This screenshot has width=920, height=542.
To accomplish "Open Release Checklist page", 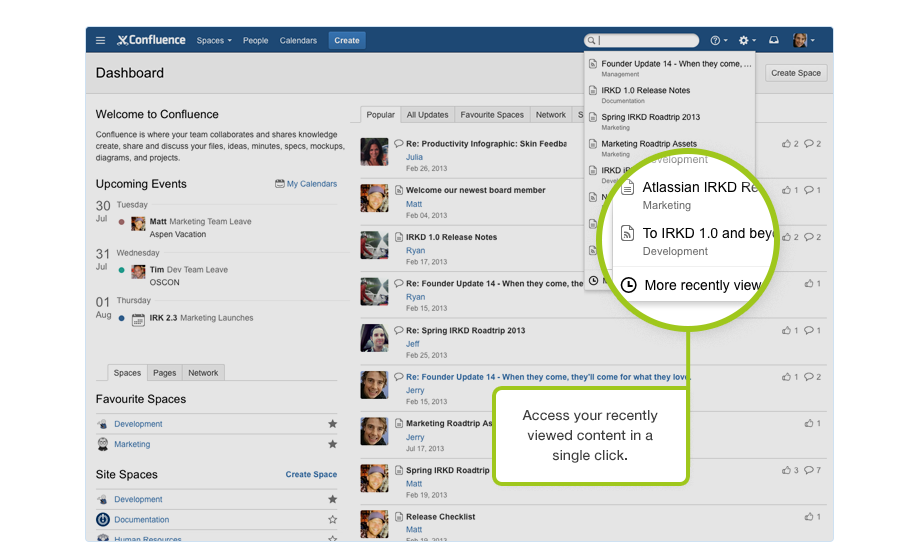I will (x=441, y=517).
